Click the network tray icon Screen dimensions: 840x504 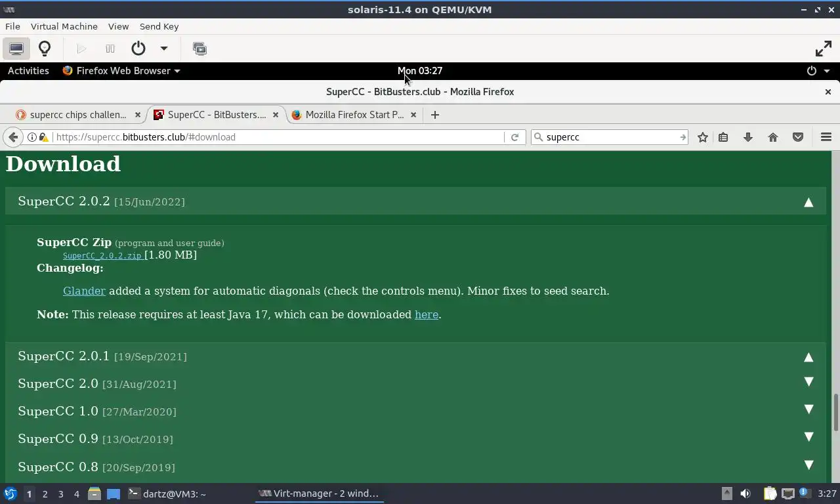[x=787, y=493]
